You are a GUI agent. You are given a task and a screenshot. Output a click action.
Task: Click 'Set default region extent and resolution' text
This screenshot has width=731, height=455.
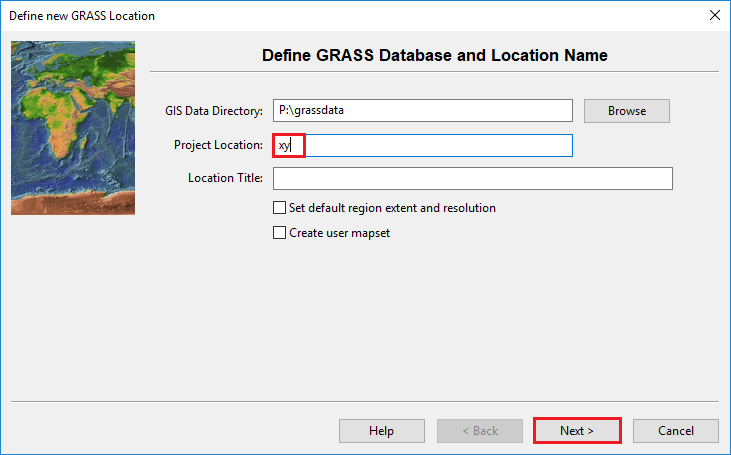pyautogui.click(x=392, y=208)
